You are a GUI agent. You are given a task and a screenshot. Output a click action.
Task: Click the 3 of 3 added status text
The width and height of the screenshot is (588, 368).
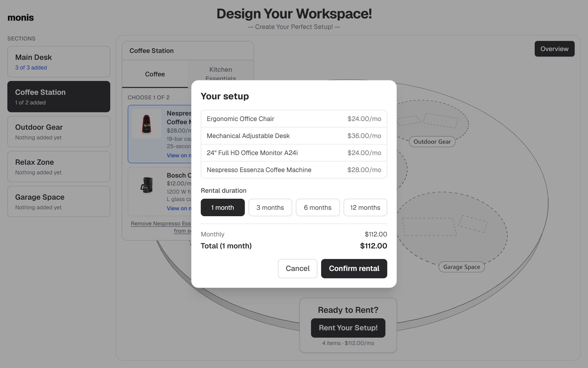pyautogui.click(x=31, y=68)
